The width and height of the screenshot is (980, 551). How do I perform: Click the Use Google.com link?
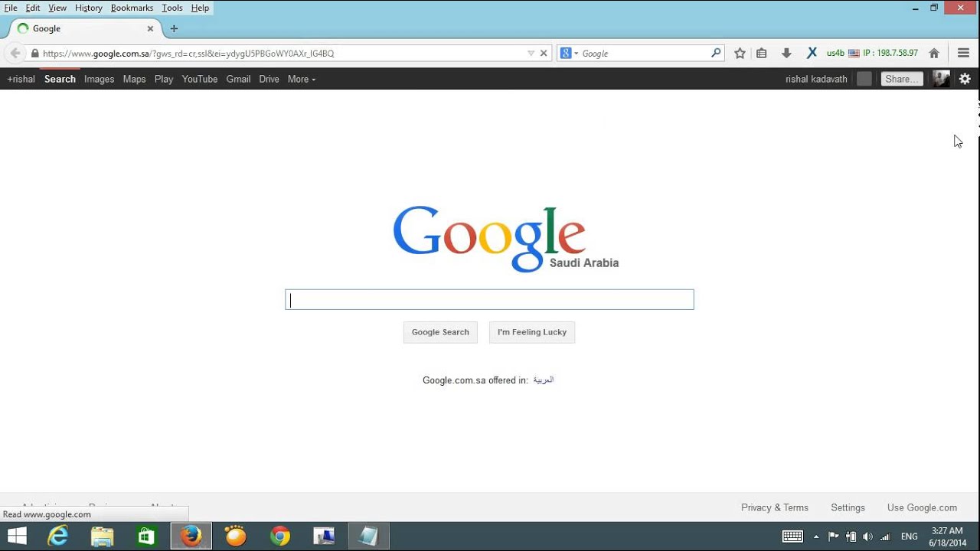pyautogui.click(x=922, y=507)
